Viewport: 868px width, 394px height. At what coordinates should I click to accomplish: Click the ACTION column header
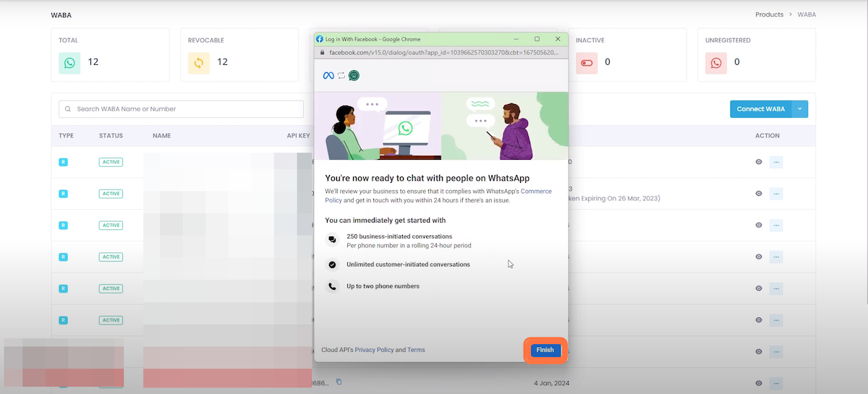click(x=767, y=136)
